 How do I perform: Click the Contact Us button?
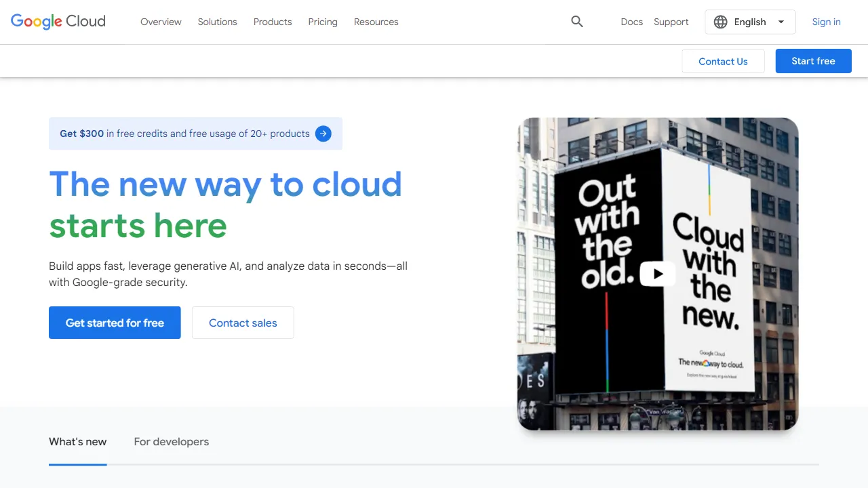(723, 61)
